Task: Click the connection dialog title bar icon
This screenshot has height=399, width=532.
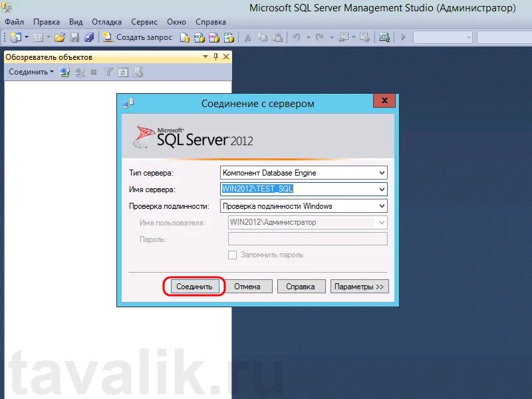Action: pyautogui.click(x=128, y=103)
